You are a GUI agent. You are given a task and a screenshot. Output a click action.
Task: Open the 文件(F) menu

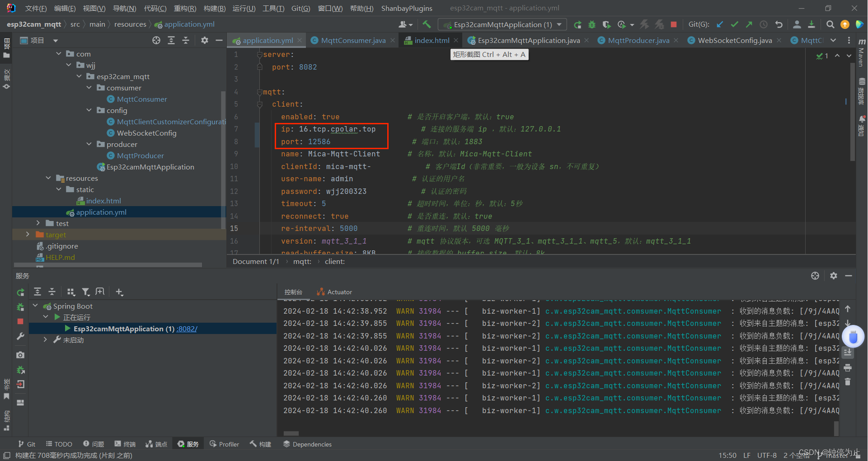click(36, 8)
